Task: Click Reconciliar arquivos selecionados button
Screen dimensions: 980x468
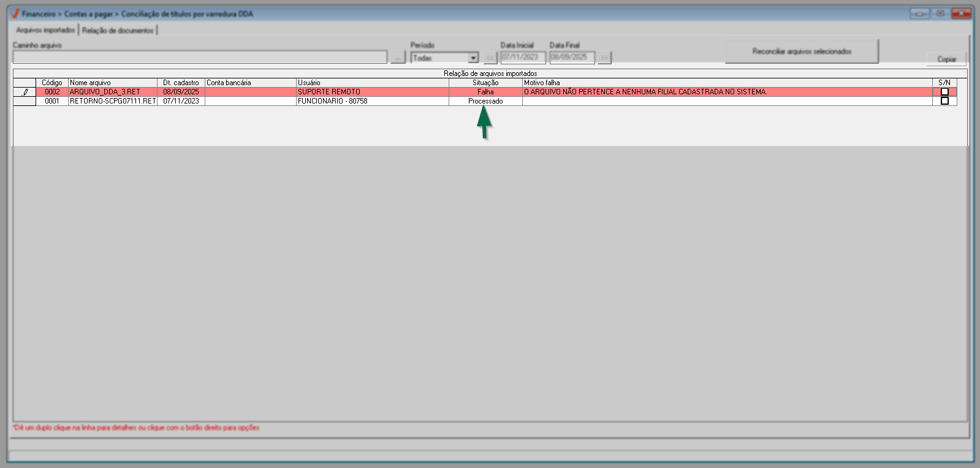Action: pyautogui.click(x=802, y=51)
